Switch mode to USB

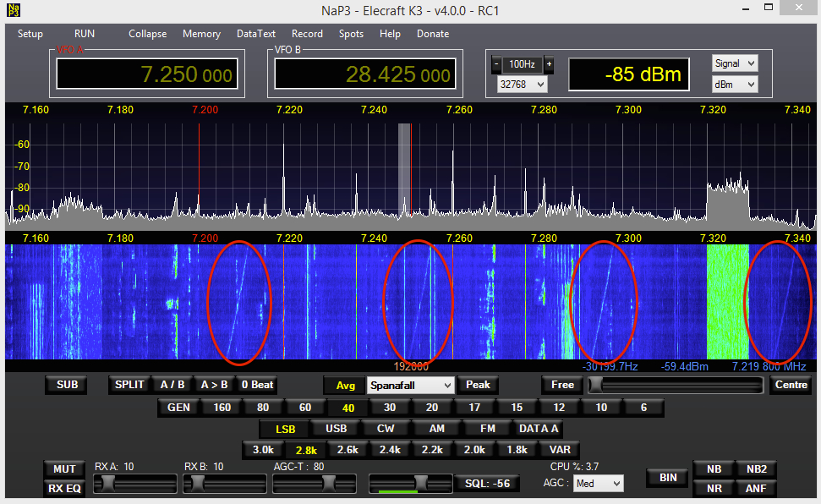click(336, 429)
